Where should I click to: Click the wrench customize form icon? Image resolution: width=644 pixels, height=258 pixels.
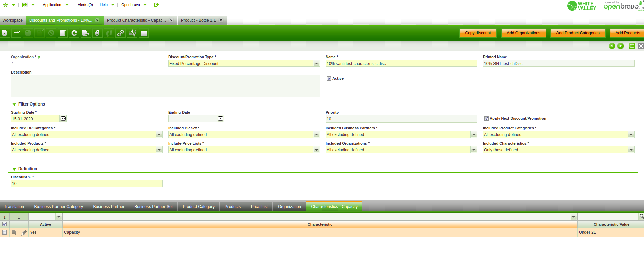132,33
